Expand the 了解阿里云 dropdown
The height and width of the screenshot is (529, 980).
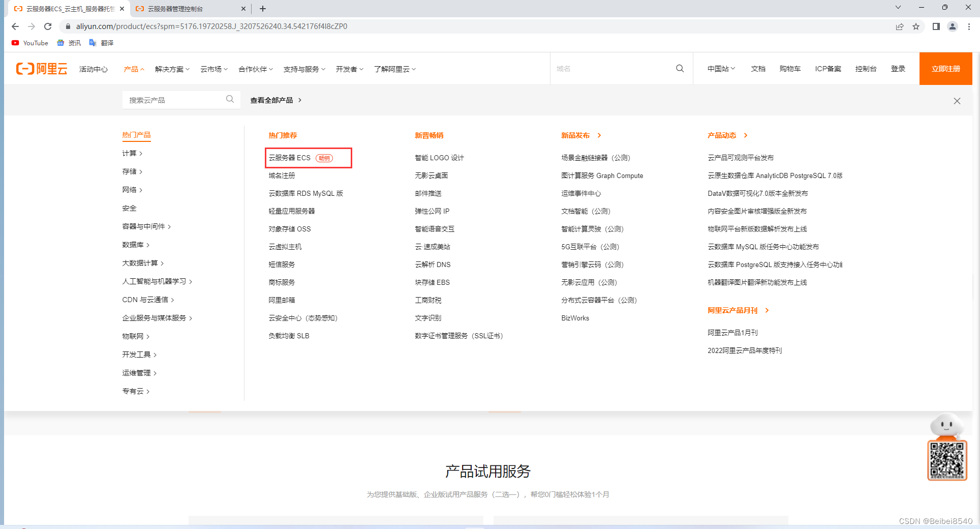point(395,69)
